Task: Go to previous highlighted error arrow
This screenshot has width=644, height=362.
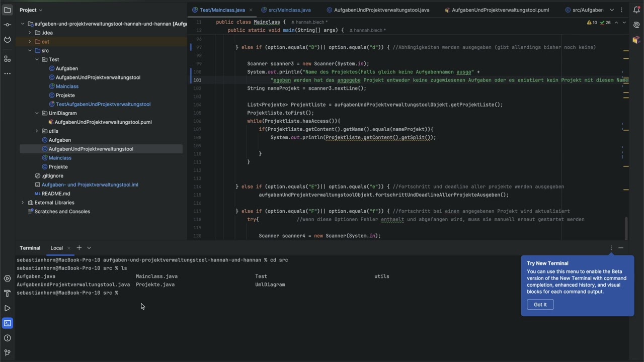Action: point(616,23)
